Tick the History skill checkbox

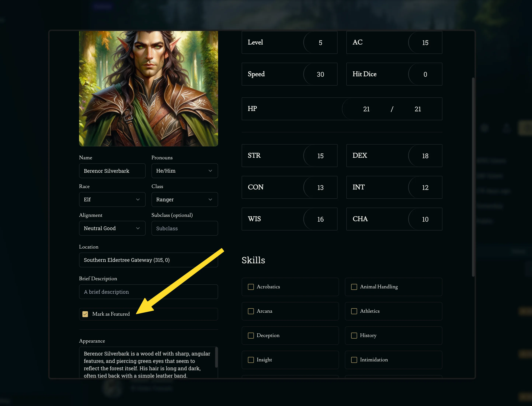(354, 335)
